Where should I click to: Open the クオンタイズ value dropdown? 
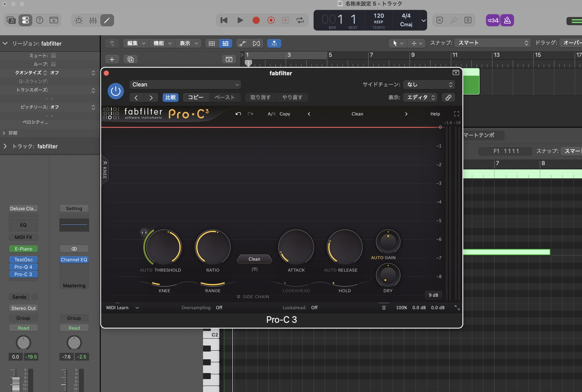pyautogui.click(x=73, y=73)
